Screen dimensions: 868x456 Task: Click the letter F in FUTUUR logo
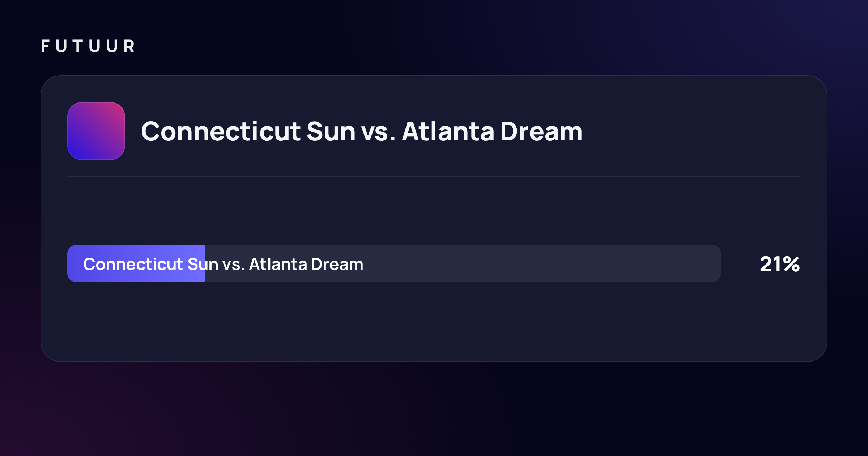coord(45,46)
